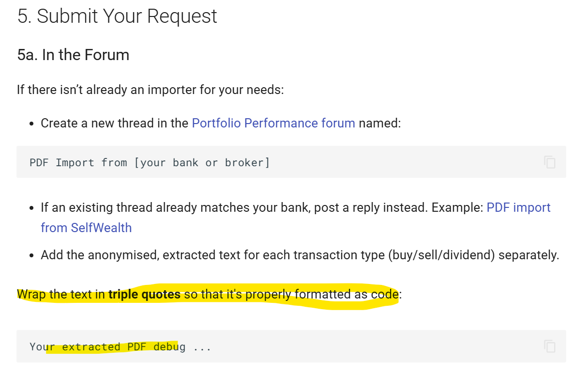
Task: Click the '5a. In the Forum' heading
Action: (73, 55)
